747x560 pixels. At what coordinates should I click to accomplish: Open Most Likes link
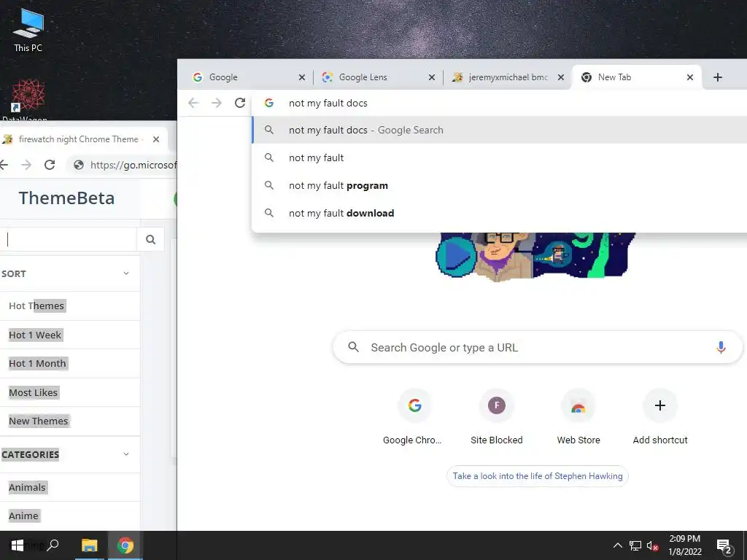[33, 392]
